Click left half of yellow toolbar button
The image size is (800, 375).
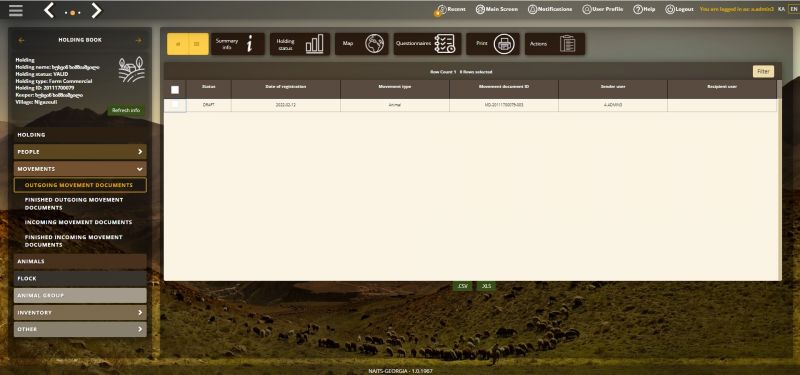tap(178, 44)
